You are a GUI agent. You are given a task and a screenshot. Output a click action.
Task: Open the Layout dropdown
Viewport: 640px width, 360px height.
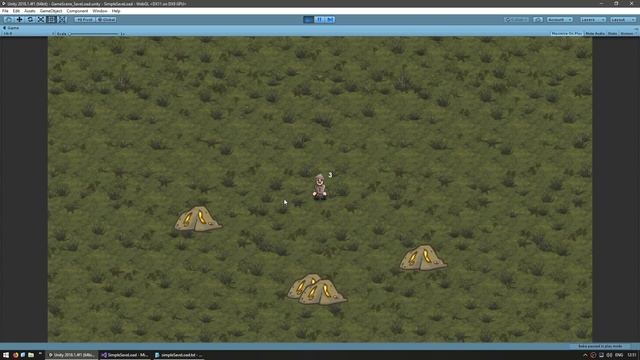point(623,20)
